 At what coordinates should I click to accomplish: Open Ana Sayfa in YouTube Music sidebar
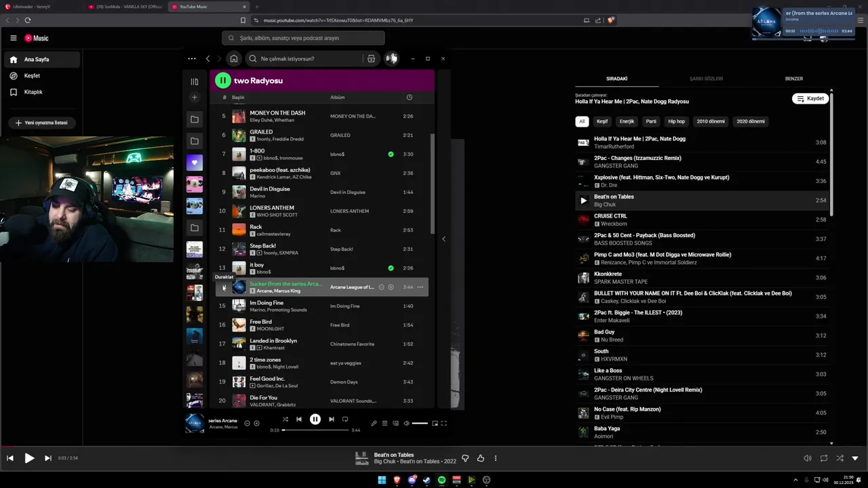[x=42, y=60]
